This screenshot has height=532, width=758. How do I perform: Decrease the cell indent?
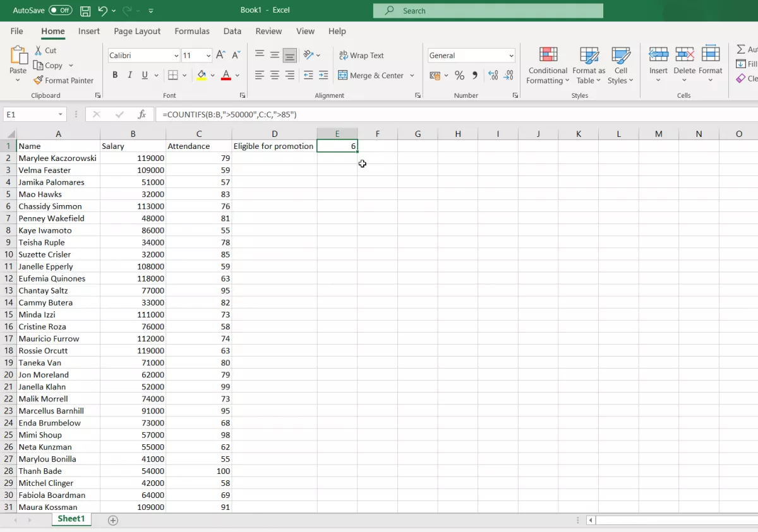click(308, 75)
